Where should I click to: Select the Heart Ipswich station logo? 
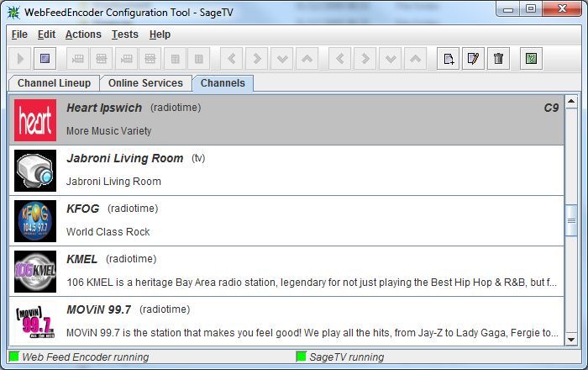(x=35, y=120)
